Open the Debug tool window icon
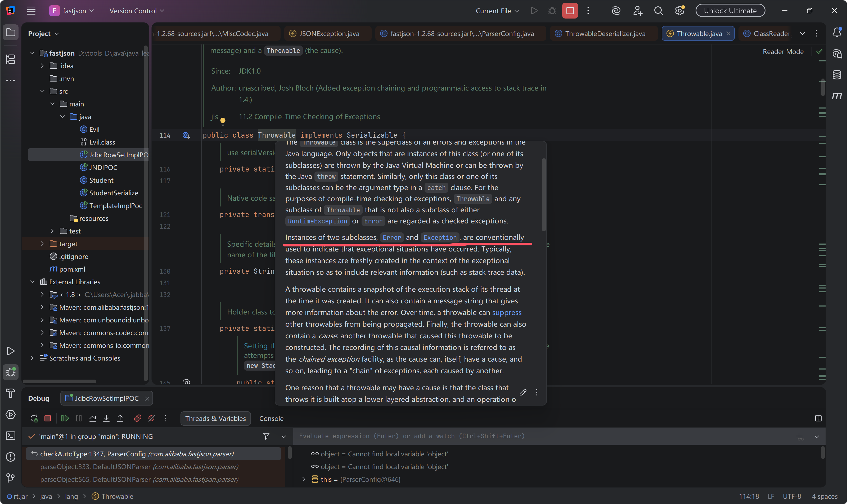This screenshot has height=504, width=847. click(x=11, y=372)
